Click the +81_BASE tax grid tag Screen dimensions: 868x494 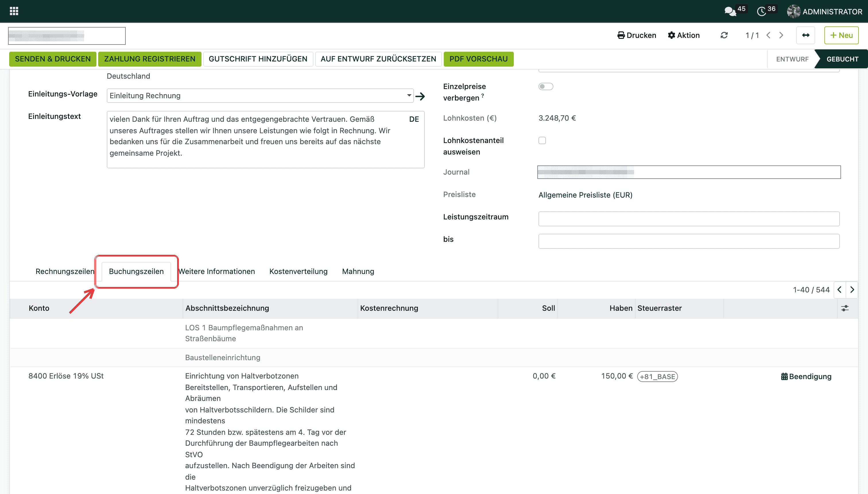[x=657, y=377]
